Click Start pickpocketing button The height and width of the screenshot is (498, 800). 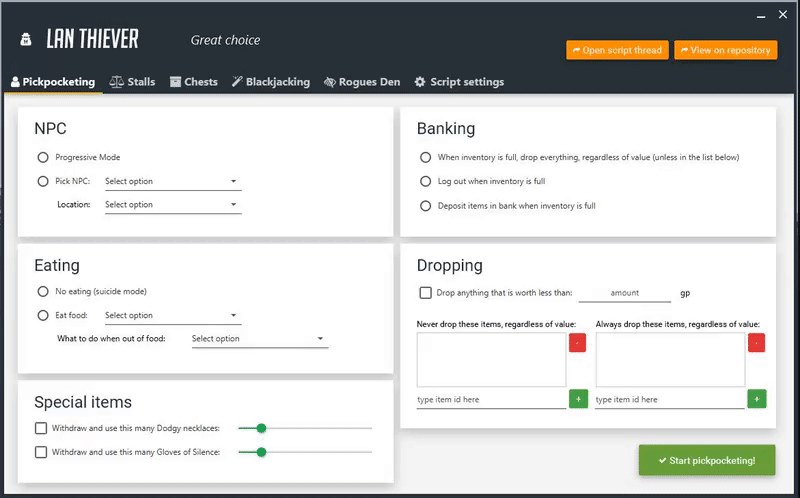pos(707,460)
